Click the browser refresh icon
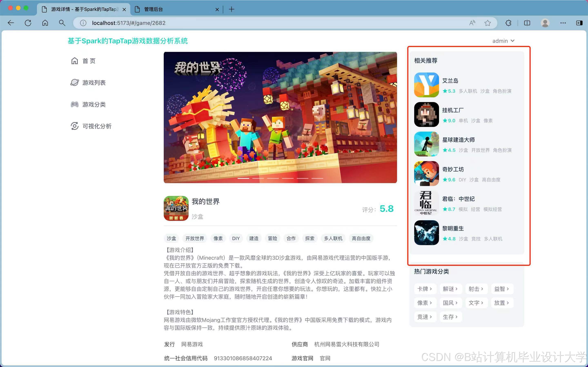This screenshot has width=588, height=367. (28, 23)
